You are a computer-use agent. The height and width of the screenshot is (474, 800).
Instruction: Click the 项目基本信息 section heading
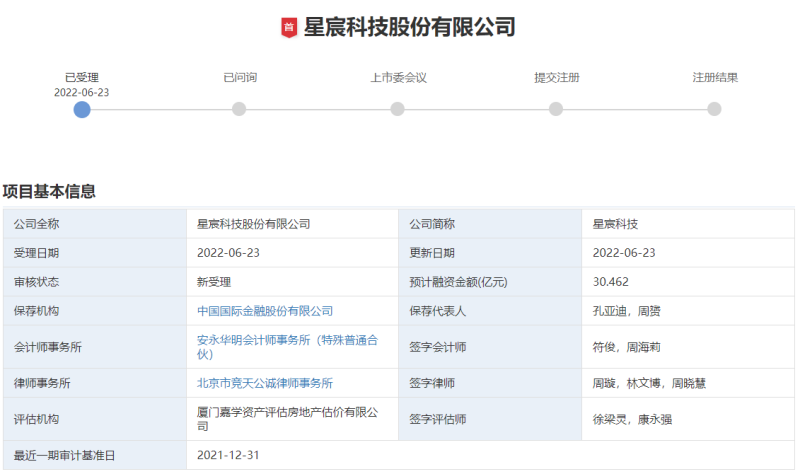click(49, 191)
